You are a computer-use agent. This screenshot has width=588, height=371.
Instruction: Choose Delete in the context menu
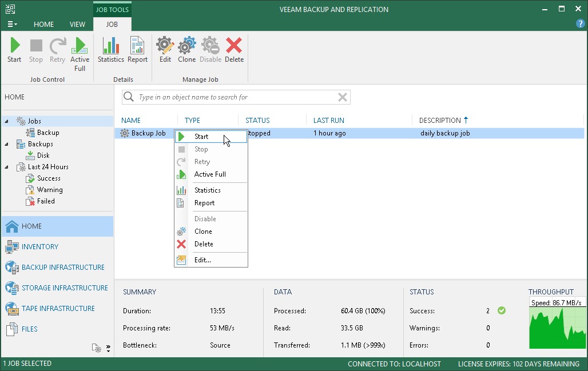[211, 244]
